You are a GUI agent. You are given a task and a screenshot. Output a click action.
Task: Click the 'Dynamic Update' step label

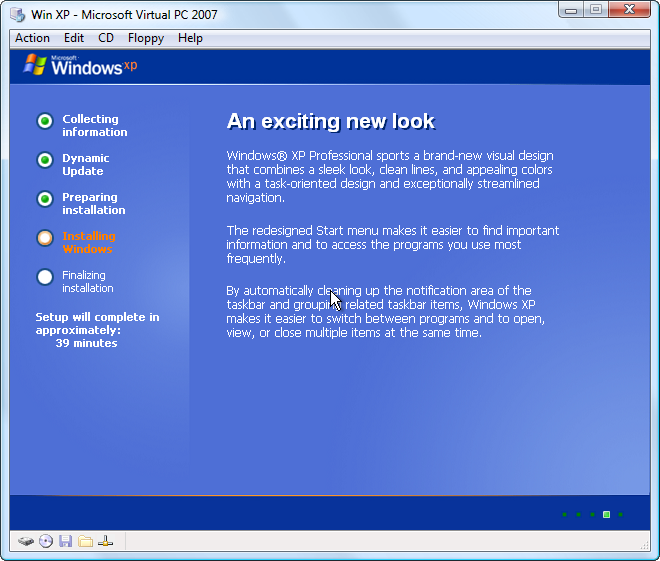pos(86,165)
